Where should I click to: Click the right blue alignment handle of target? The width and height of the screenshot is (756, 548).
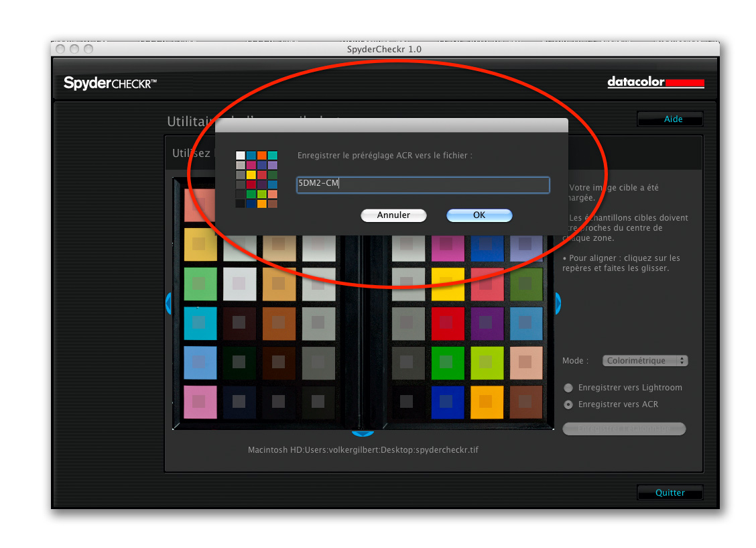coord(558,303)
